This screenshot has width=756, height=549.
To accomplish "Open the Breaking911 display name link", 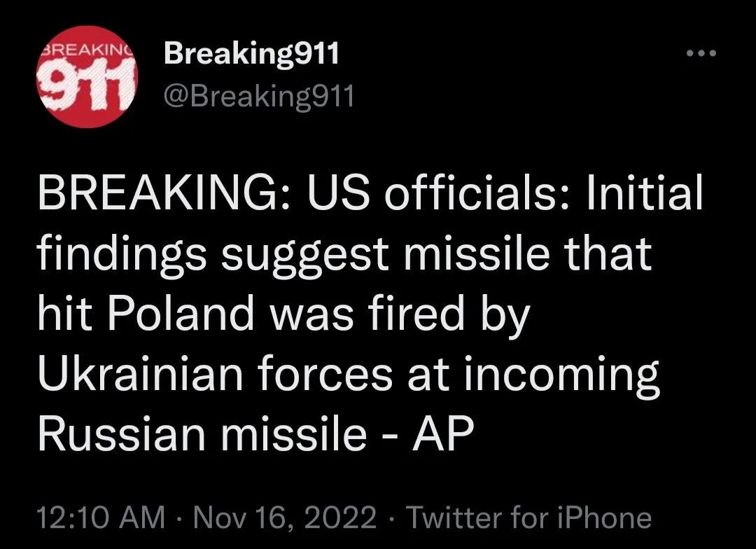I will (251, 53).
